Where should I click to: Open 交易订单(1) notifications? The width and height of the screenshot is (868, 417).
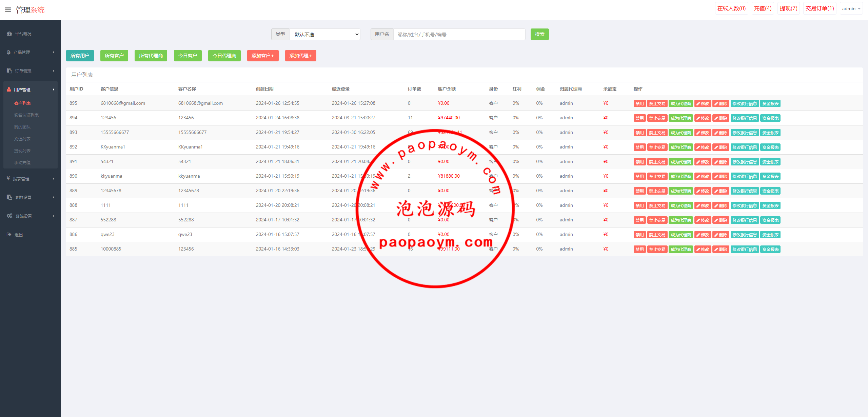click(820, 8)
